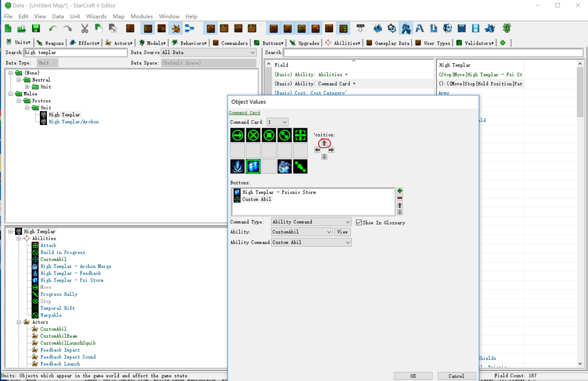Screen dimensions: 588x381
Task: Open the Data Source dropdown
Action: click(x=209, y=52)
